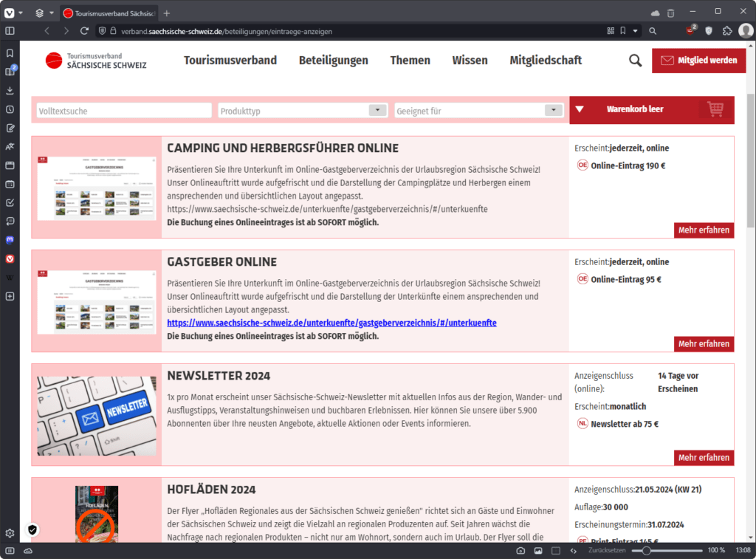This screenshot has height=559, width=756.
Task: Adjust the page zoom slider
Action: point(667,550)
